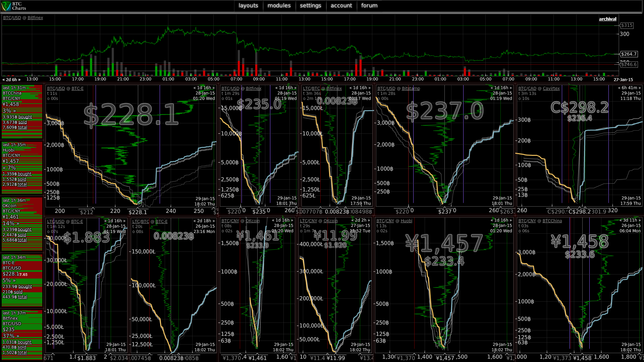
Task: Change the top chart's 2d 6h timespan
Action: 11,80
